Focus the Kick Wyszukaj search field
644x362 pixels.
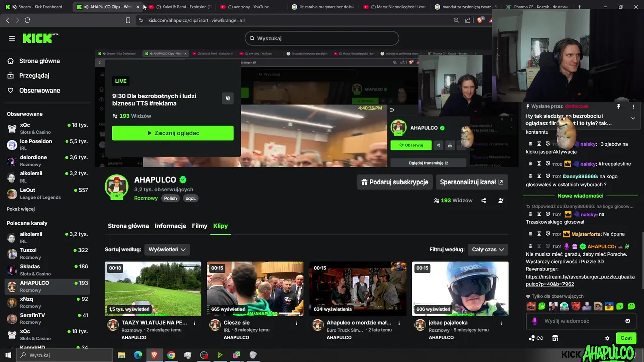(322, 38)
